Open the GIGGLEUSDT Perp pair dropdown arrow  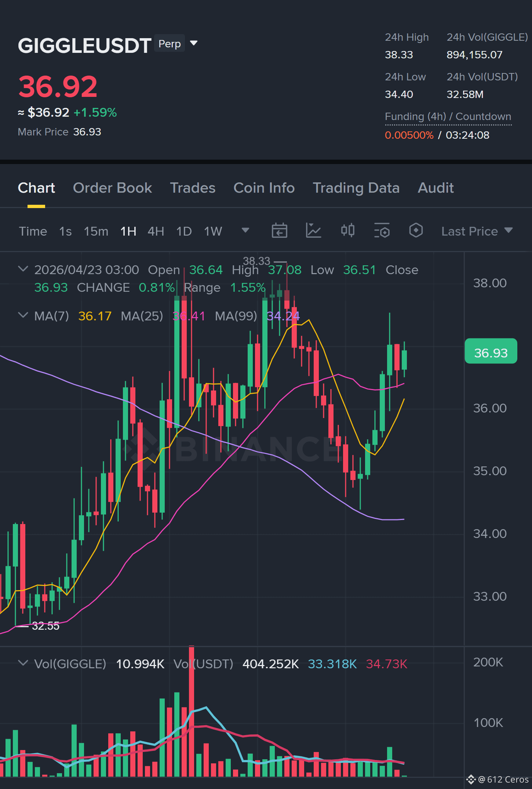[x=194, y=43]
